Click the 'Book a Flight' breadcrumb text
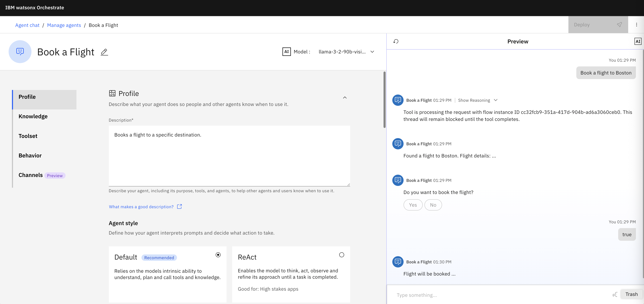 tap(103, 25)
